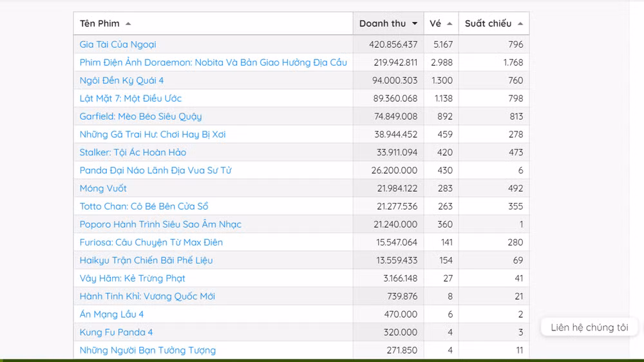Click sort arrow next to Vé header
644x362 pixels.
[450, 24]
